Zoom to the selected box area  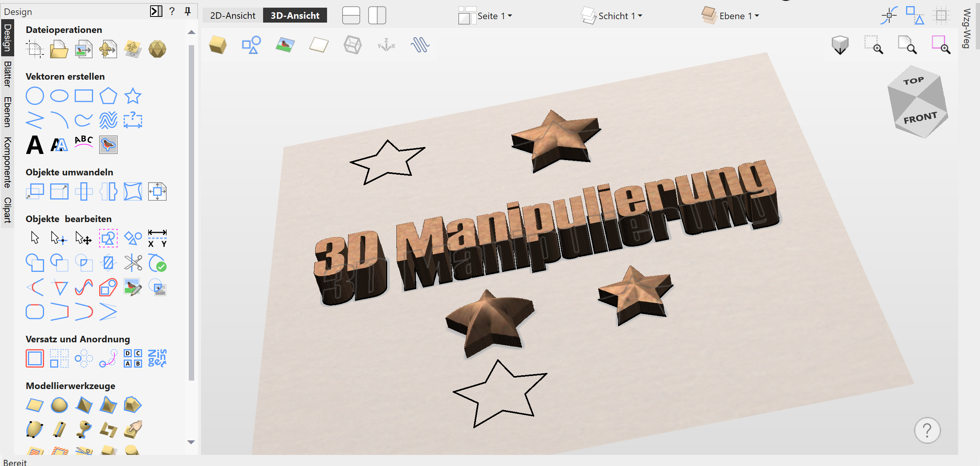click(x=874, y=45)
